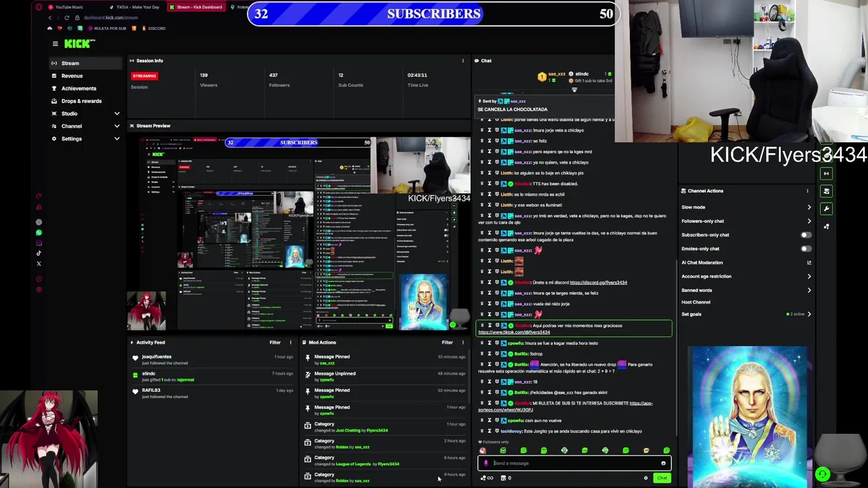Click the red STREAMING status badge

click(x=144, y=76)
